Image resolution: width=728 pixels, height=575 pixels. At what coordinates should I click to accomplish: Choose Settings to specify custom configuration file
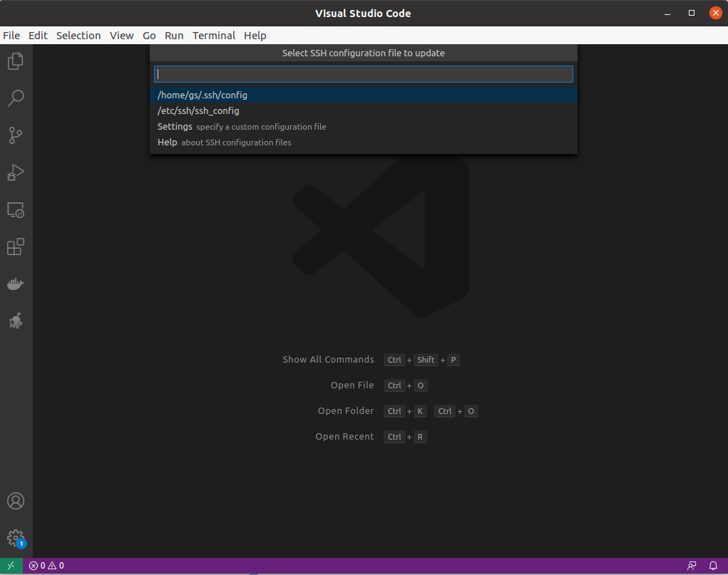pyautogui.click(x=364, y=127)
